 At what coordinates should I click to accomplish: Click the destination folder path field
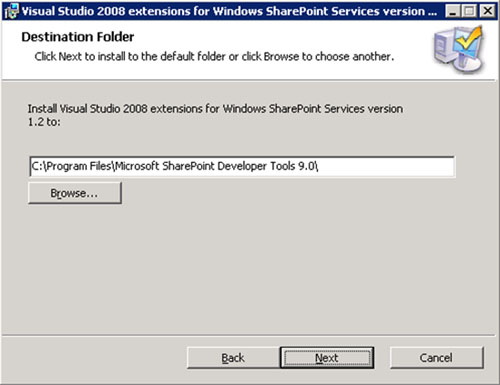[x=242, y=166]
